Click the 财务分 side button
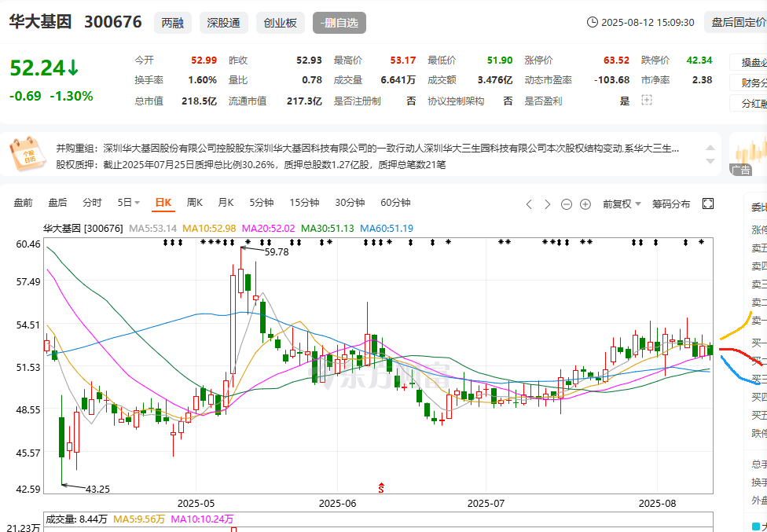The height and width of the screenshot is (532, 767). [x=749, y=83]
